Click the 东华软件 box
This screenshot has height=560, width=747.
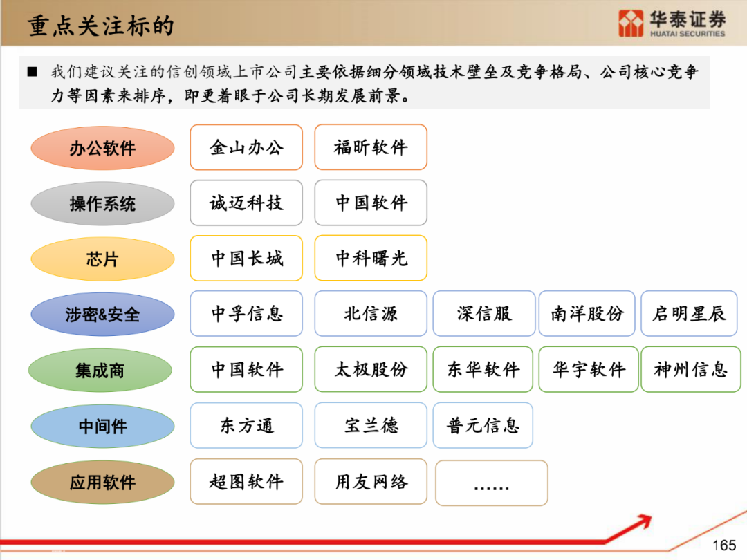[x=483, y=369]
